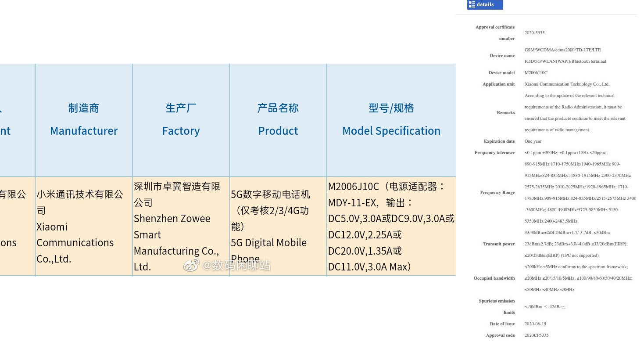Click the Xiaomi Communication Technology application unit
The width and height of the screenshot is (644, 342).
[567, 84]
